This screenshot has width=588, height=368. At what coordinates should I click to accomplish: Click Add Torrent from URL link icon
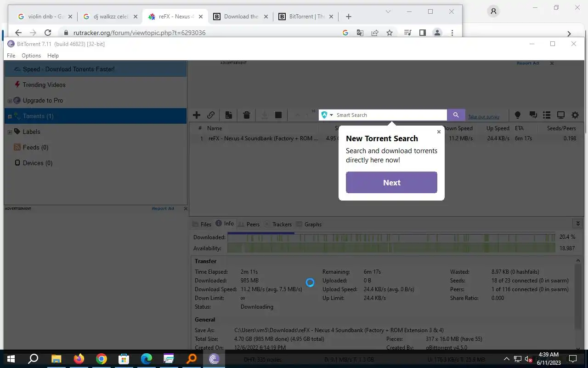click(211, 115)
